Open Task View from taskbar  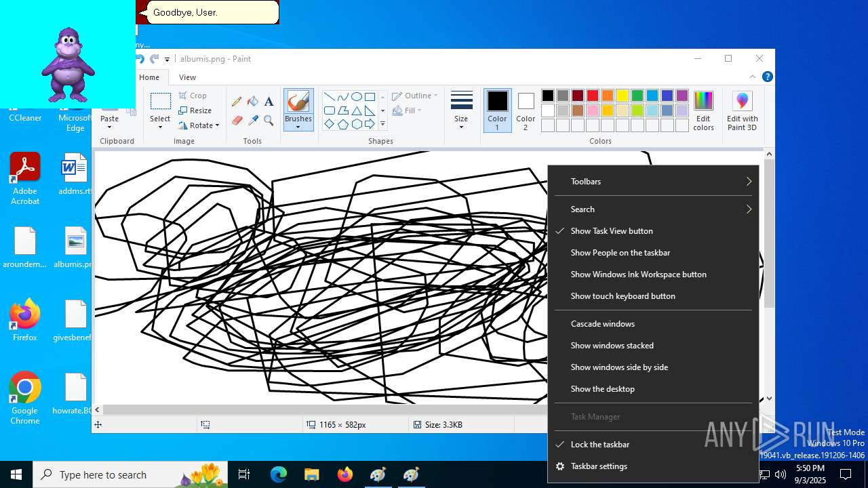tap(244, 474)
